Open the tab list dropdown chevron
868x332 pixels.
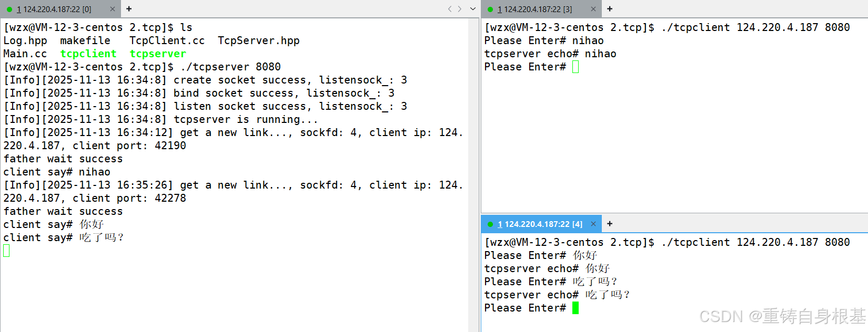pyautogui.click(x=472, y=9)
